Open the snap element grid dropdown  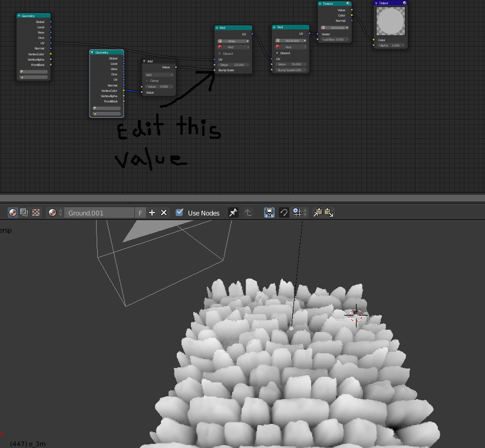click(x=299, y=213)
